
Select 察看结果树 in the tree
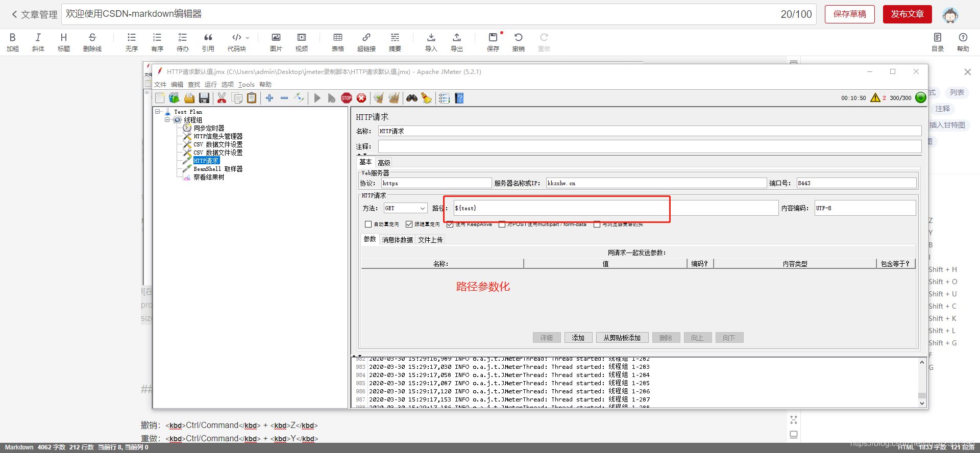click(209, 177)
